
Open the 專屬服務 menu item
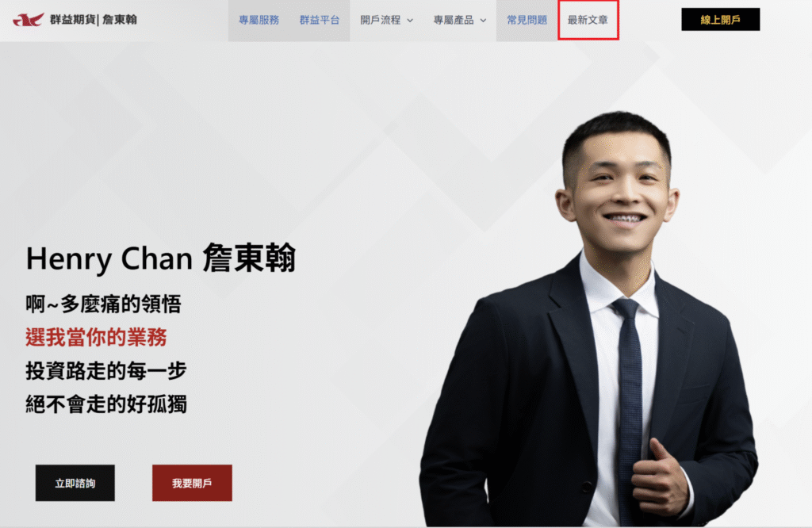pos(259,20)
